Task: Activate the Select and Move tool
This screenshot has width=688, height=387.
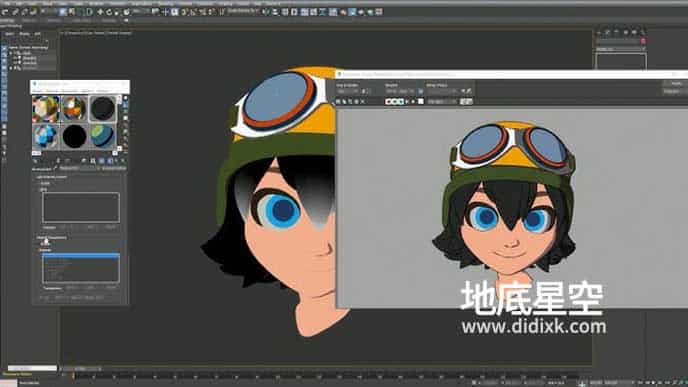Action: [x=100, y=12]
